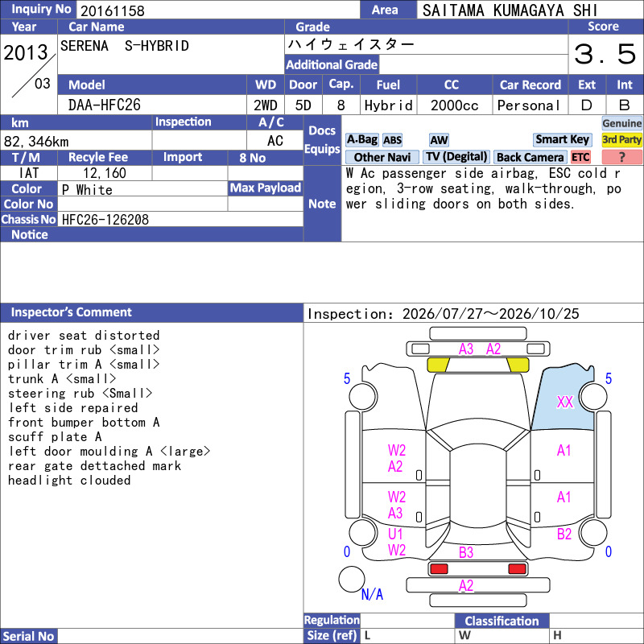Toggle the yellow 3rd Party label
This screenshot has width=644, height=644.
621,139
